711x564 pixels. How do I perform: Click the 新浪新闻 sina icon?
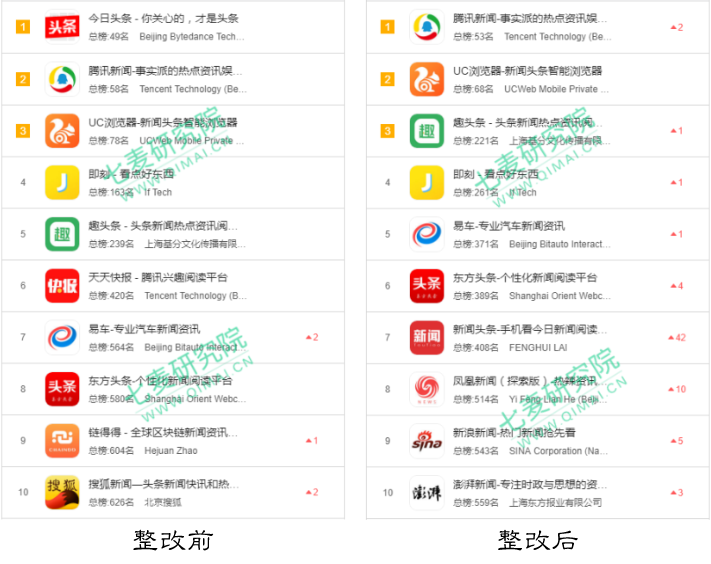(427, 441)
